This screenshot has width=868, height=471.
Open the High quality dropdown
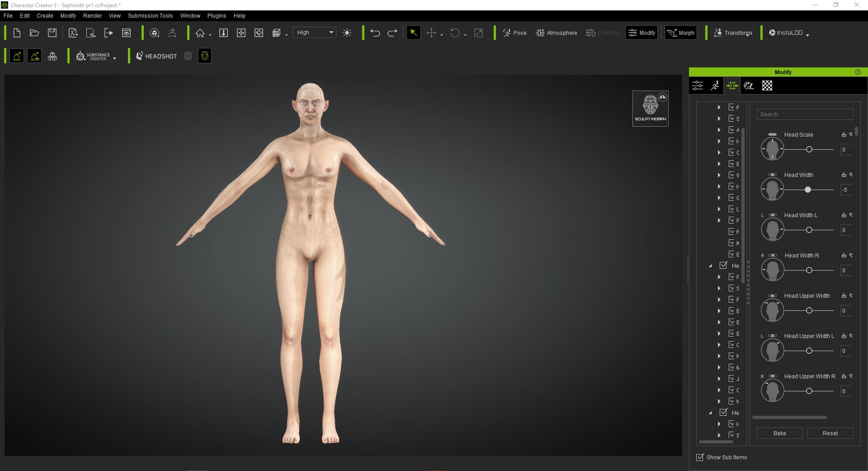click(x=314, y=33)
